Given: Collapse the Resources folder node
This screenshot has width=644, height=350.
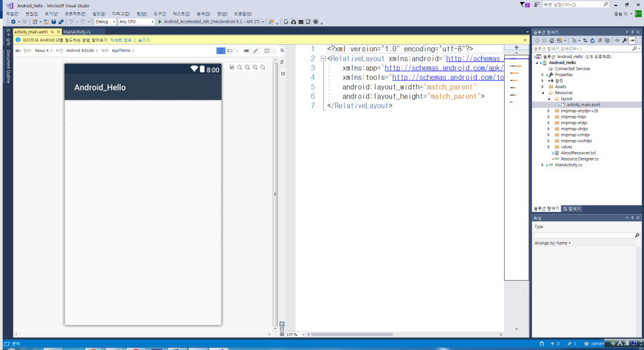Looking at the screenshot, I should pos(543,93).
